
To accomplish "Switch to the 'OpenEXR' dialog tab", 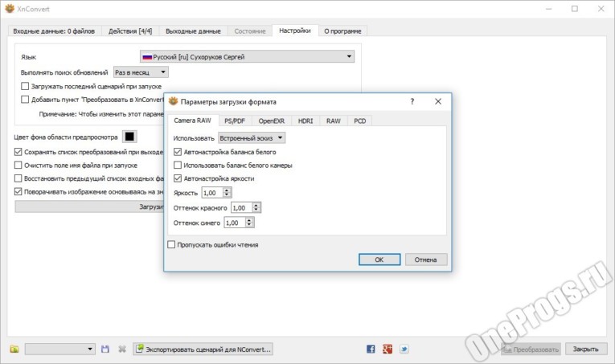I will tap(272, 121).
